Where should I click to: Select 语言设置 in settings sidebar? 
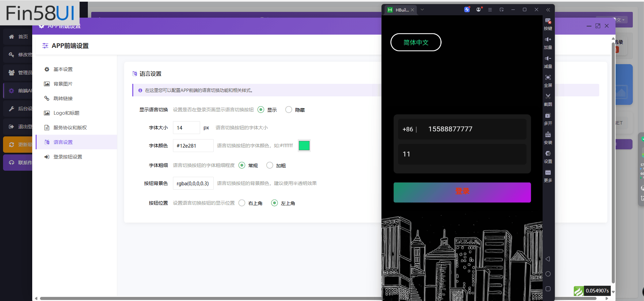(x=76, y=142)
